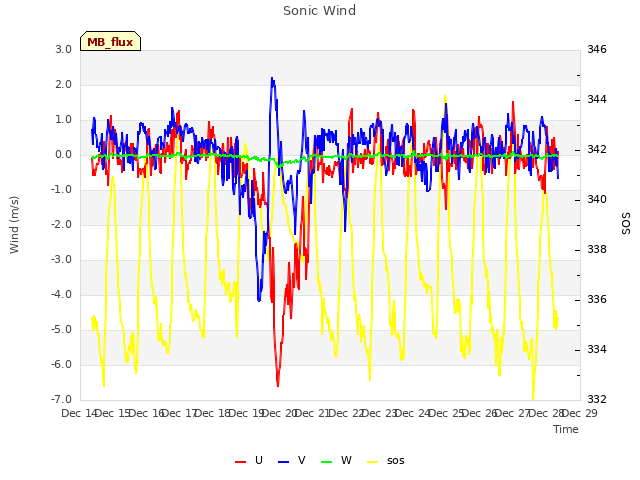640x480 pixels.
Task: Click the Dec 17 x-axis tick label
Action: (179, 413)
